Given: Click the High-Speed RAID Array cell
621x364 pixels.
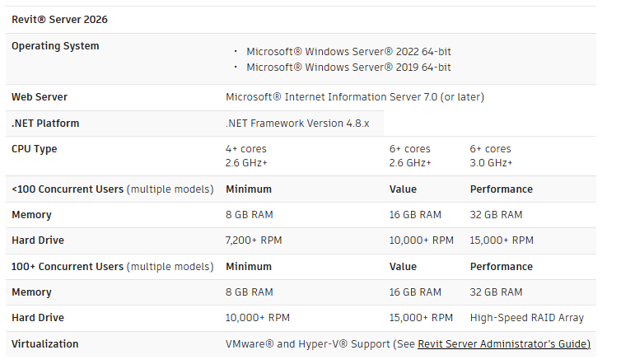Looking at the screenshot, I should [527, 318].
